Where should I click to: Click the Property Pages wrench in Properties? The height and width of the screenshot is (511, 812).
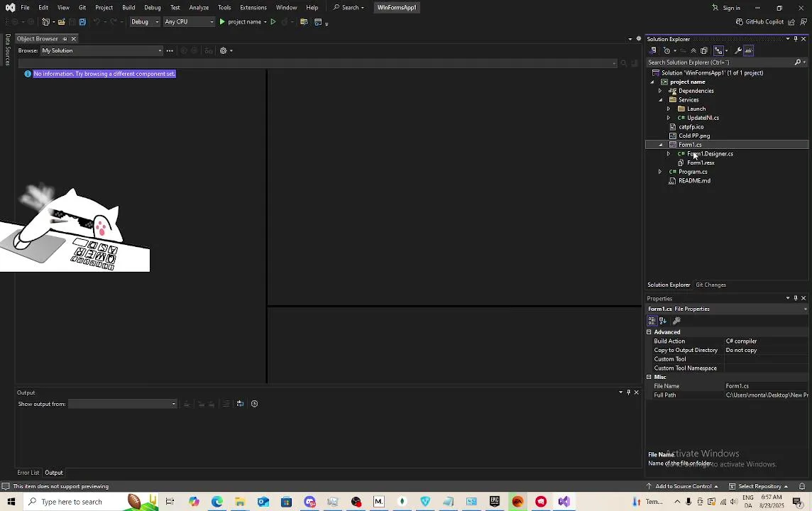pos(676,321)
